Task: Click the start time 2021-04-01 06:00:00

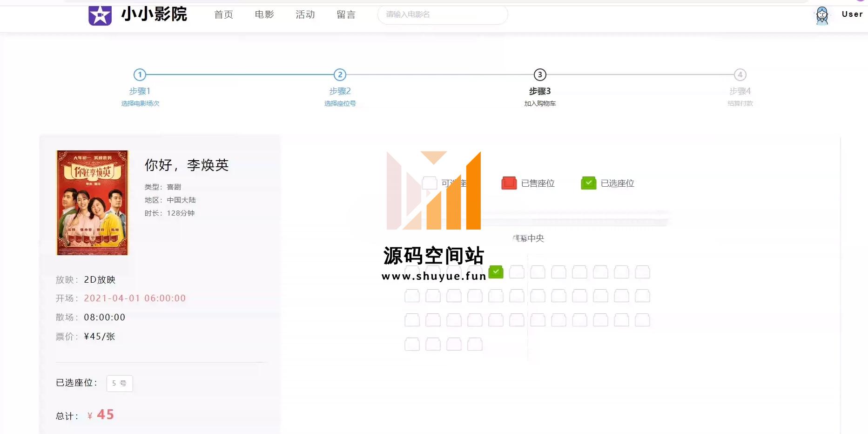Action: click(135, 298)
